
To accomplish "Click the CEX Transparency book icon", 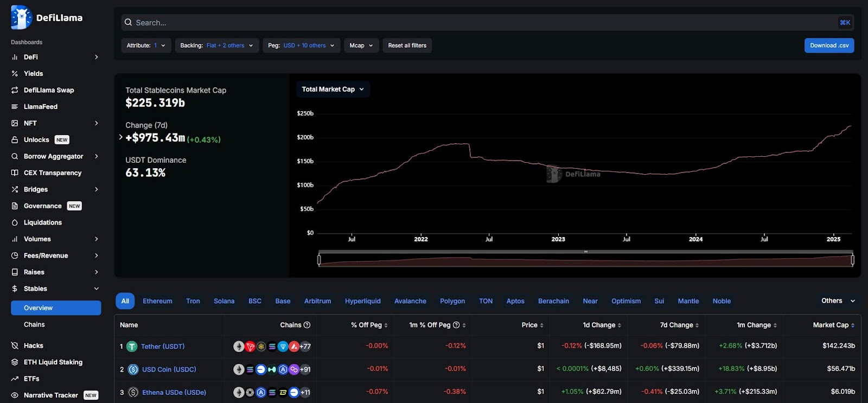I will click(15, 173).
